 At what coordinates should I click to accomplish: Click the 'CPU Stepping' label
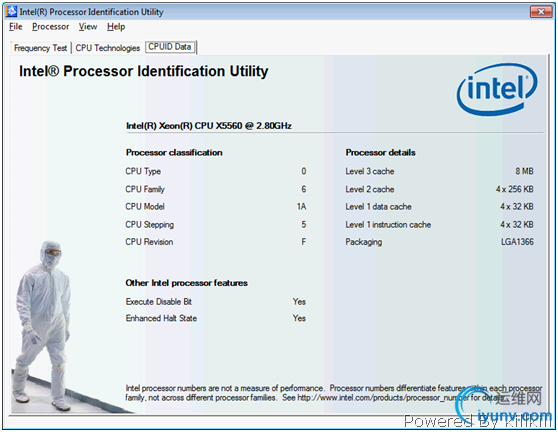pos(149,225)
